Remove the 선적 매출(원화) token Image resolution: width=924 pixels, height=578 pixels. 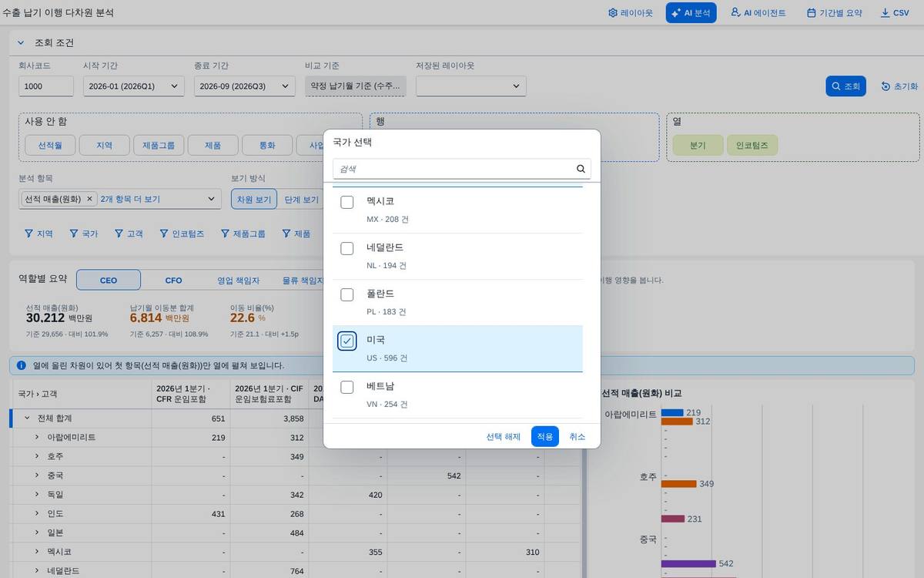click(x=89, y=199)
